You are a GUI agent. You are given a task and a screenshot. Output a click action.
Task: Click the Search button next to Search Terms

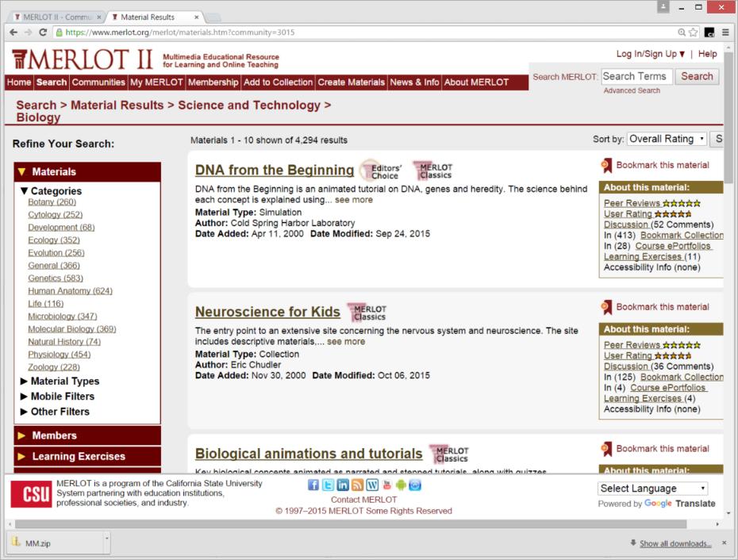pos(697,76)
